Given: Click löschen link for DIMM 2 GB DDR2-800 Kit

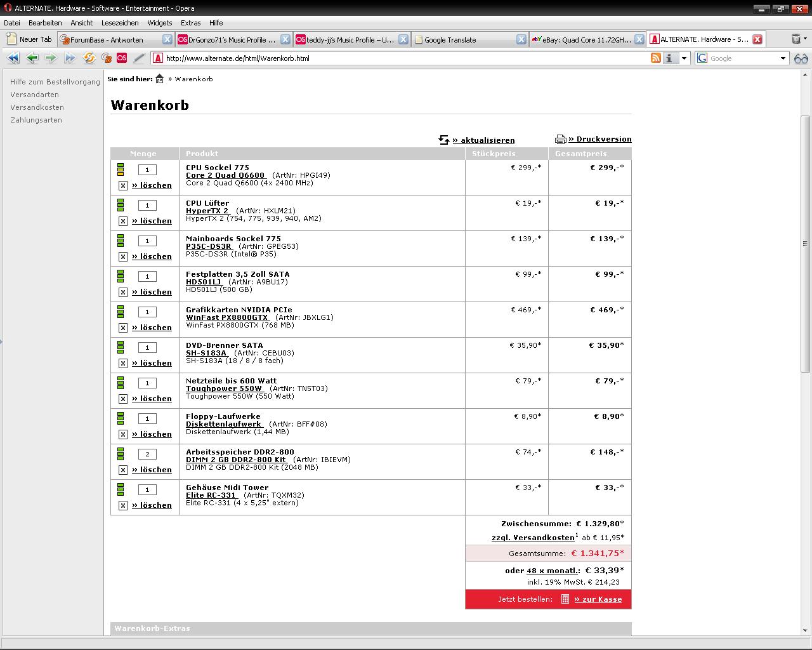Looking at the screenshot, I should [152, 470].
